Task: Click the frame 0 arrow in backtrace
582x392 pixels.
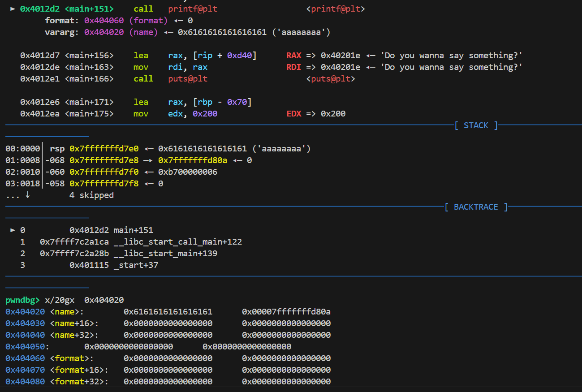Action: [x=13, y=230]
